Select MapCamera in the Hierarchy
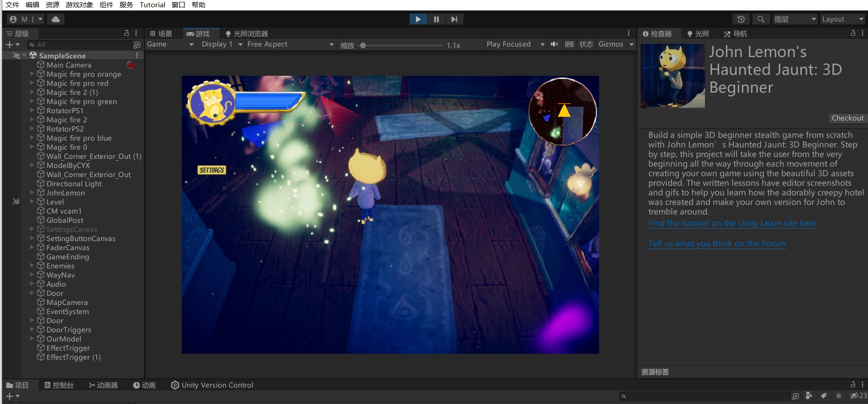 67,302
